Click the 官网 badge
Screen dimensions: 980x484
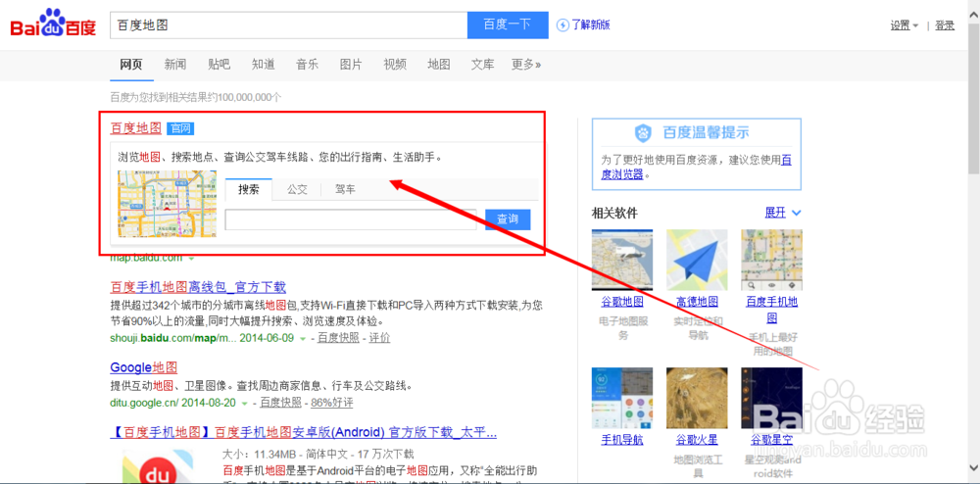pos(180,128)
